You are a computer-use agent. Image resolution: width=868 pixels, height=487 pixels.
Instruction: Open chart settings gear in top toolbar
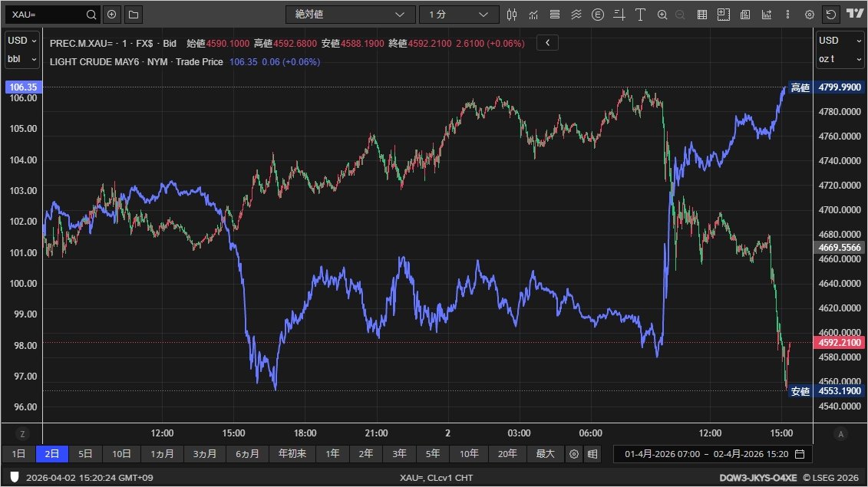pos(810,15)
